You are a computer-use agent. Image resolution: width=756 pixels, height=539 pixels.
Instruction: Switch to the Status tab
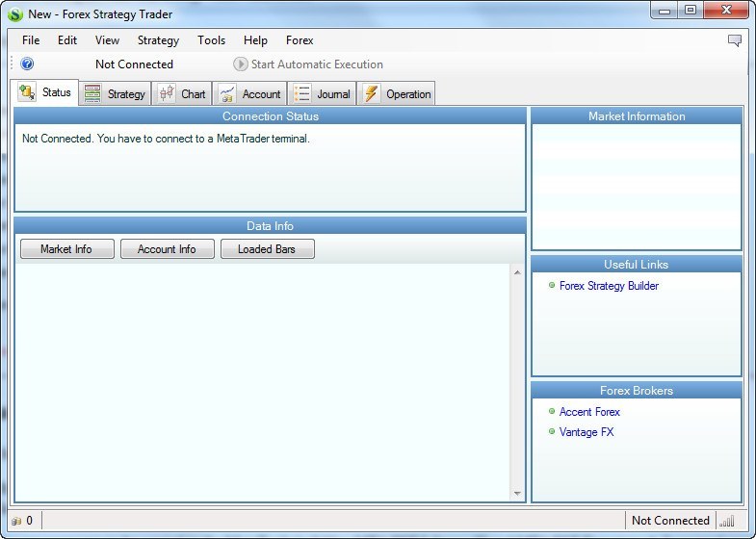click(x=44, y=92)
